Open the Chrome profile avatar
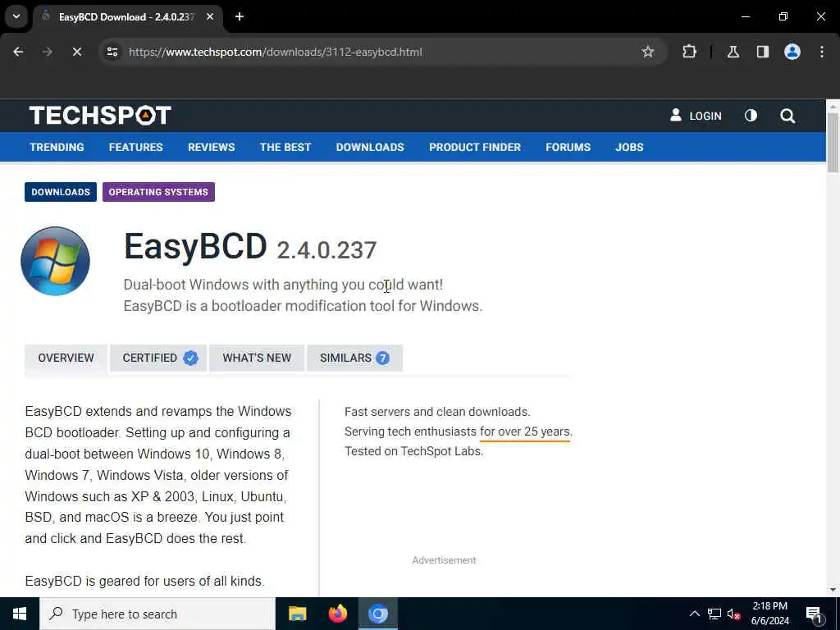This screenshot has height=630, width=840. 792,52
